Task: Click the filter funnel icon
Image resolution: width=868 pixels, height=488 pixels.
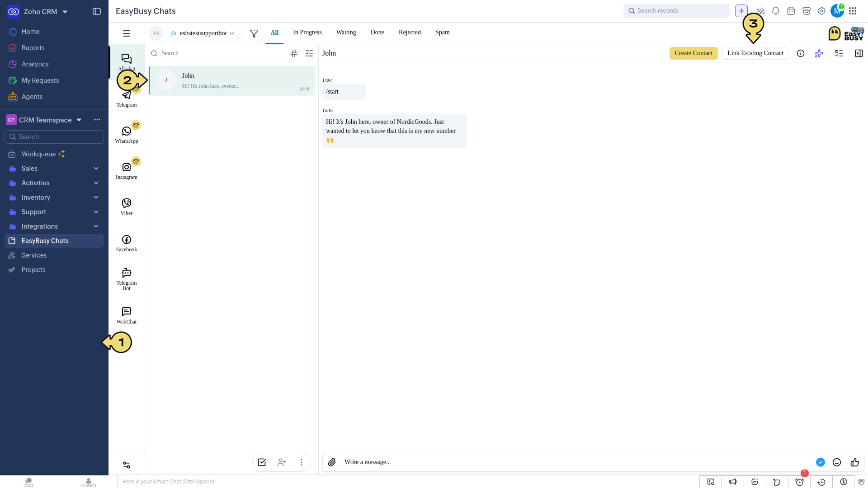Action: click(254, 33)
